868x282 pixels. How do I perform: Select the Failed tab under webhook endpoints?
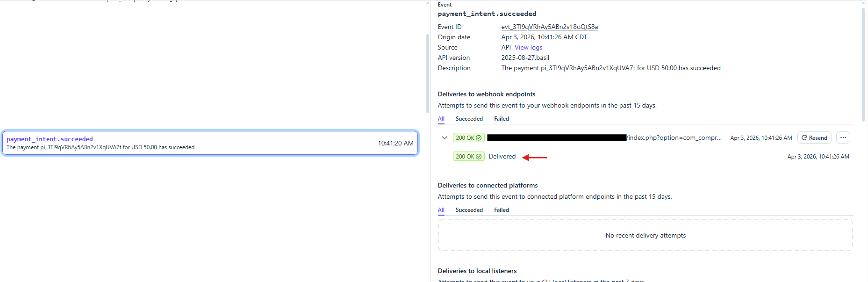point(501,119)
